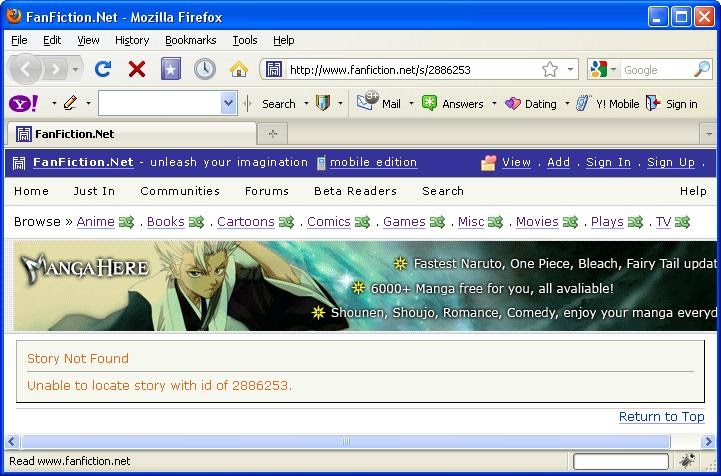
Task: Click the horizontal scrollbar left arrow
Action: tap(12, 442)
